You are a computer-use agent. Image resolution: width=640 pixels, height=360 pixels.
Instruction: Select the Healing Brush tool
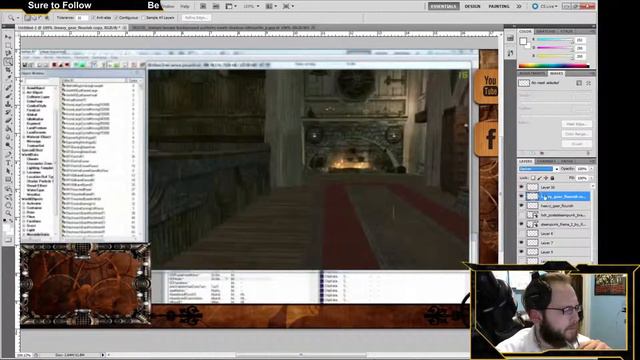point(8,87)
